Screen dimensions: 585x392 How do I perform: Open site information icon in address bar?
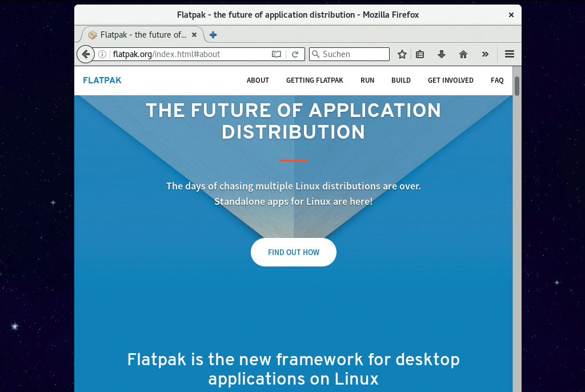(102, 54)
